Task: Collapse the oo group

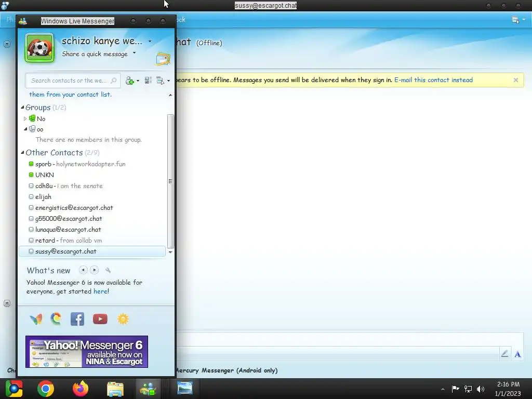Action: [25, 129]
